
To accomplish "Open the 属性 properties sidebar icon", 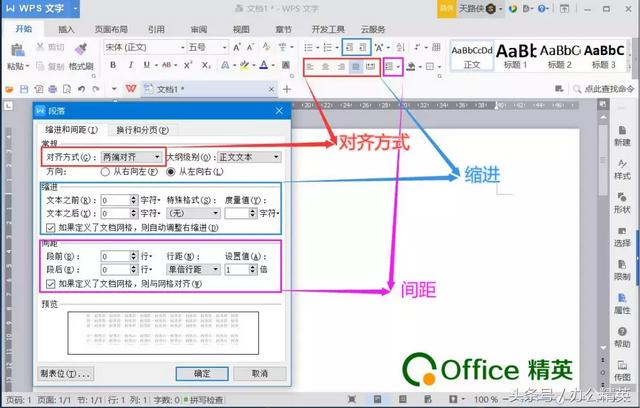I will coord(622,304).
